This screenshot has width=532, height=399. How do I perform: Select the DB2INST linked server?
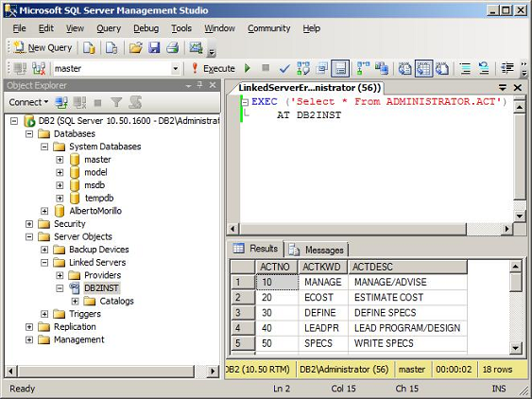[x=101, y=288]
